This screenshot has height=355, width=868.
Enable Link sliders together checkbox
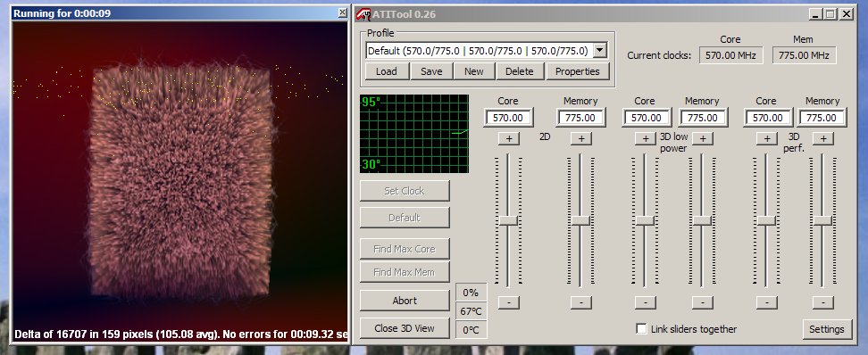point(641,328)
